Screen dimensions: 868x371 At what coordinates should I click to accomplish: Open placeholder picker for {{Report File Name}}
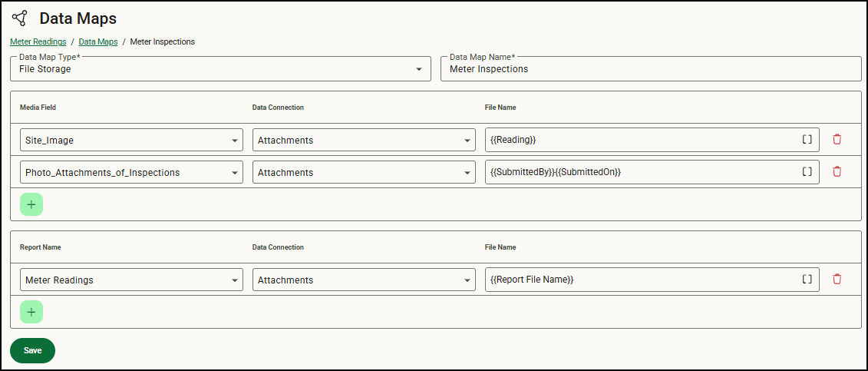click(x=807, y=279)
